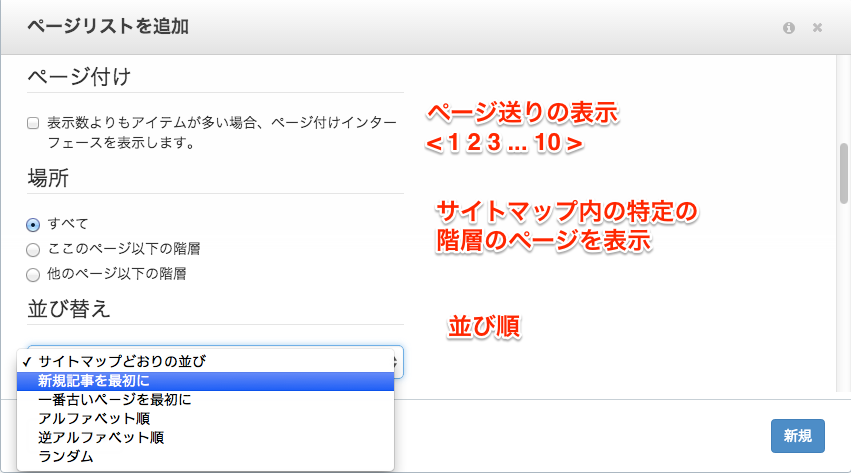851x473 pixels.
Task: Click the ページリストを追加 dialog title
Action: point(107,26)
